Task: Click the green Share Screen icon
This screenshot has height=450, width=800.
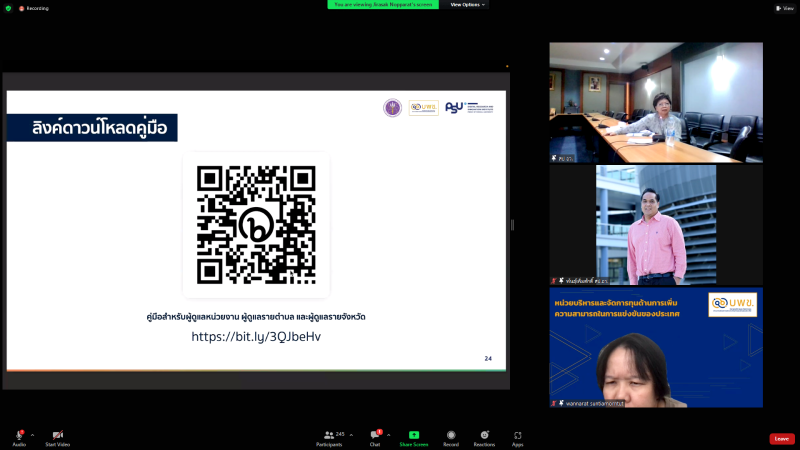Action: 414,436
